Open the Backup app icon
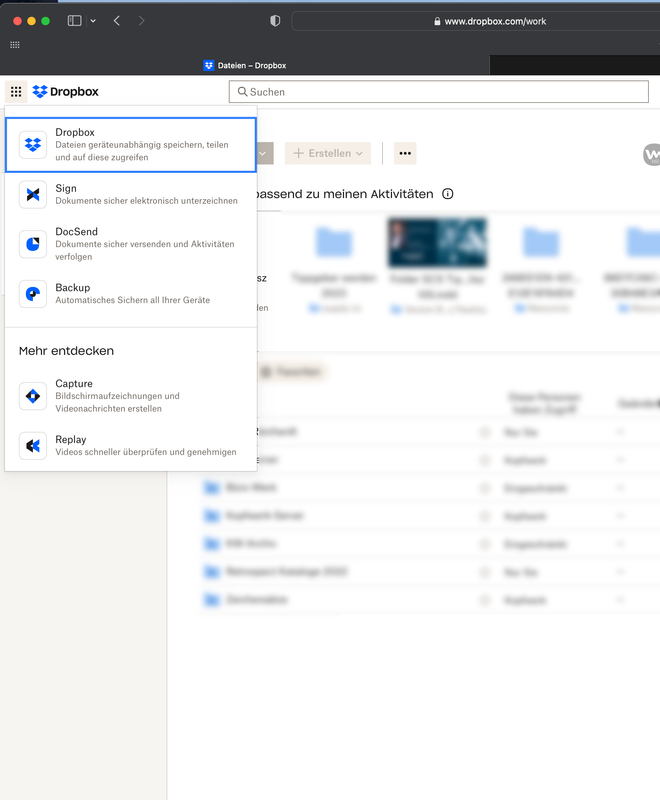 click(x=33, y=294)
